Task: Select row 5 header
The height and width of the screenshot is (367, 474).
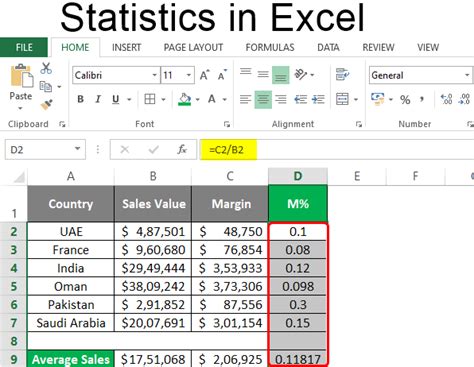Action: pyautogui.click(x=13, y=286)
